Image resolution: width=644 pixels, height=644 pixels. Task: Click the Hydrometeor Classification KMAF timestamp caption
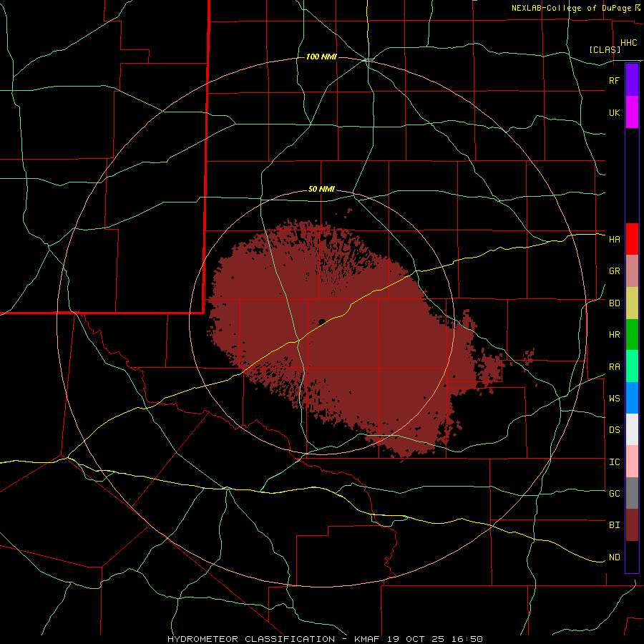click(325, 639)
